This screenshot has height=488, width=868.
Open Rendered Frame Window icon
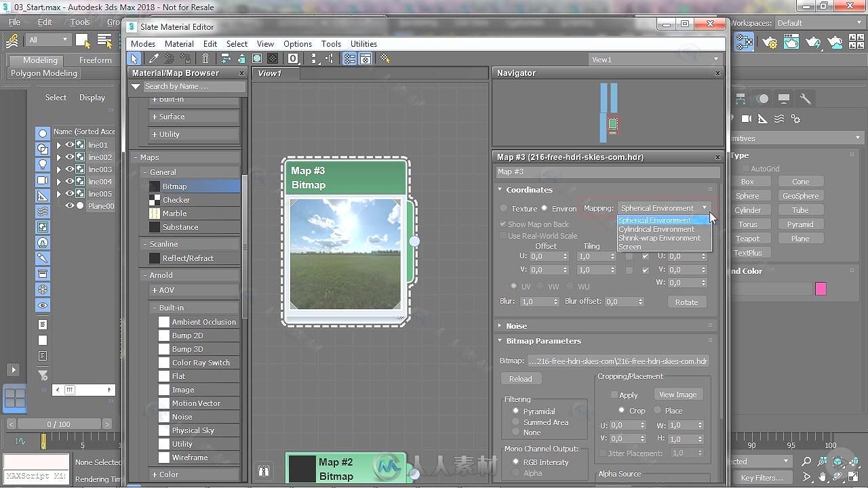click(x=791, y=42)
